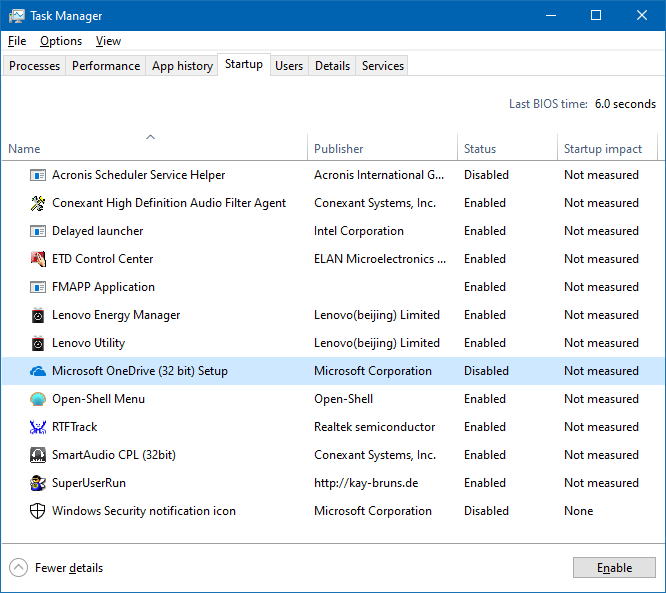
Task: Click the FMAPP Application icon
Action: tap(38, 287)
